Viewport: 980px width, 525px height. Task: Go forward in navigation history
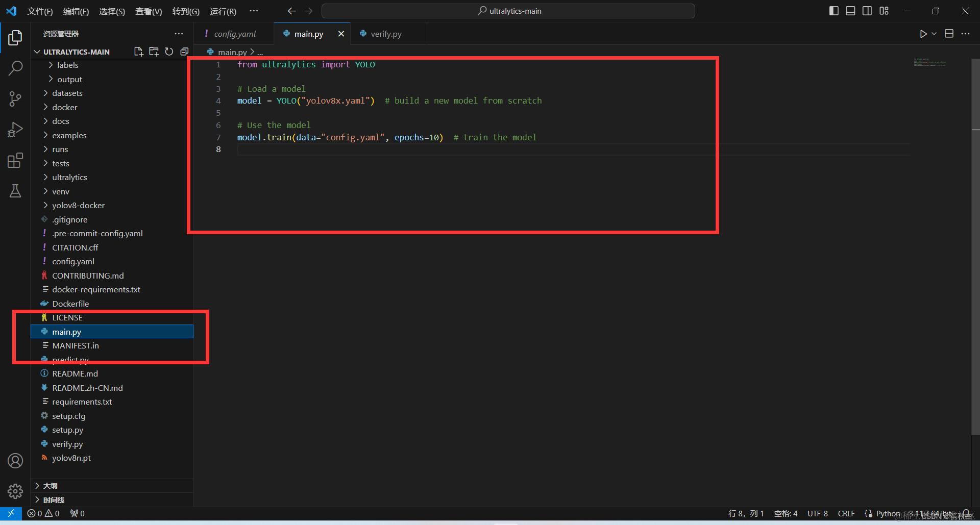pos(308,11)
